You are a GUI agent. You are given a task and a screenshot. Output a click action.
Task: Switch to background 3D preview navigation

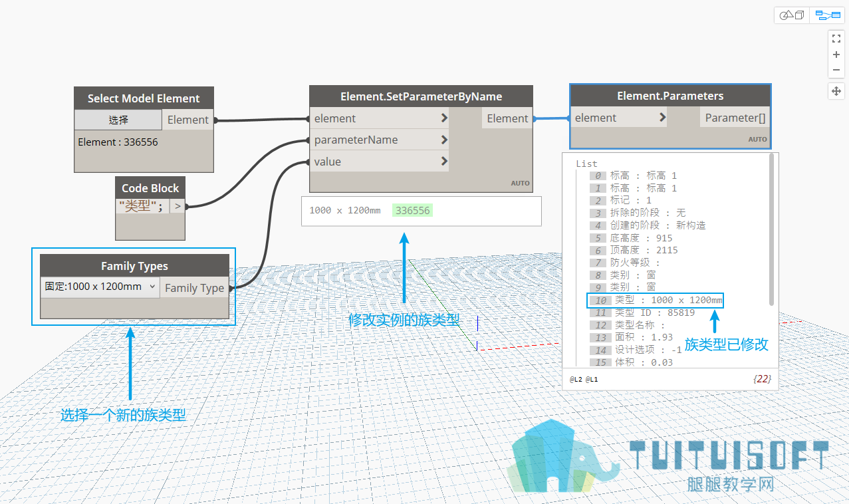[792, 15]
